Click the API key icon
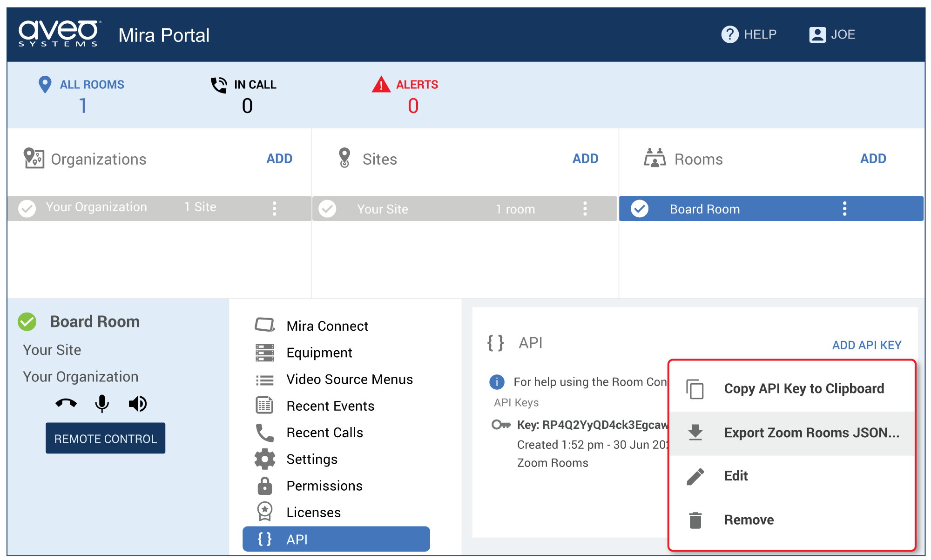The height and width of the screenshot is (560, 931). 501,425
